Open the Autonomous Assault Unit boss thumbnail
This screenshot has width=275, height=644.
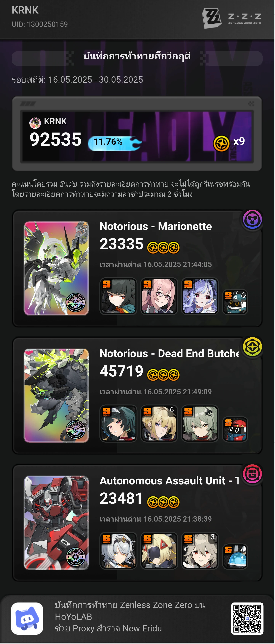pyautogui.click(x=56, y=523)
